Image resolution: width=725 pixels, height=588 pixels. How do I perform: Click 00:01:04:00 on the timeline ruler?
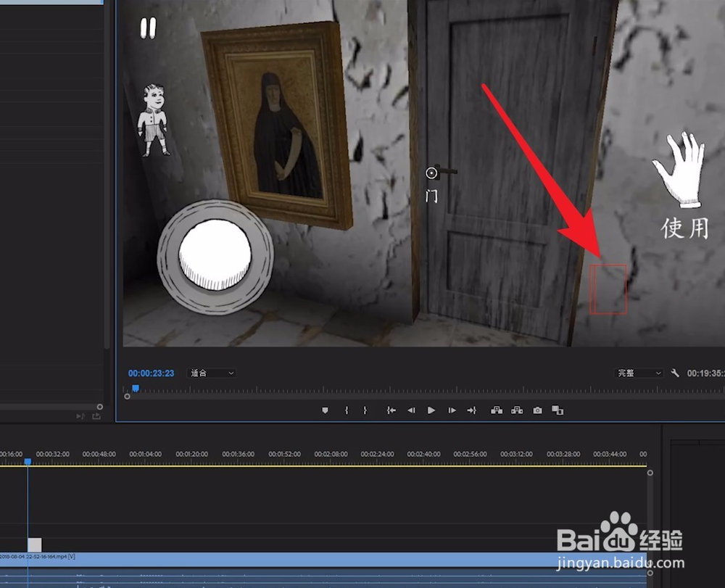pos(145,455)
